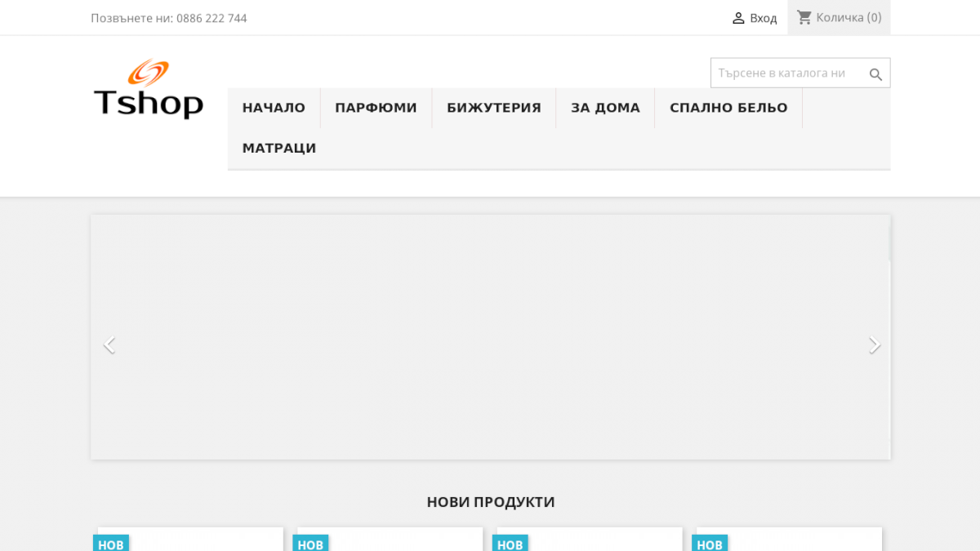The height and width of the screenshot is (551, 980).
Task: Click the first НОВ product badge
Action: pyautogui.click(x=111, y=543)
